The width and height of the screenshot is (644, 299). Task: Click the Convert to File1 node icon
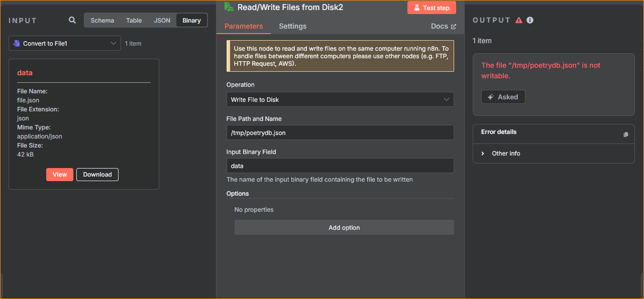click(x=17, y=44)
